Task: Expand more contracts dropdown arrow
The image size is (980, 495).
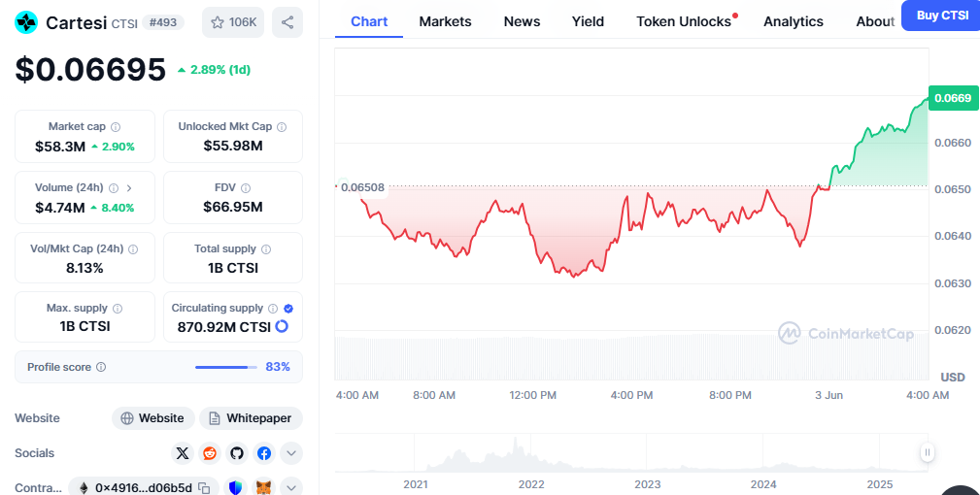Action: coord(291,487)
